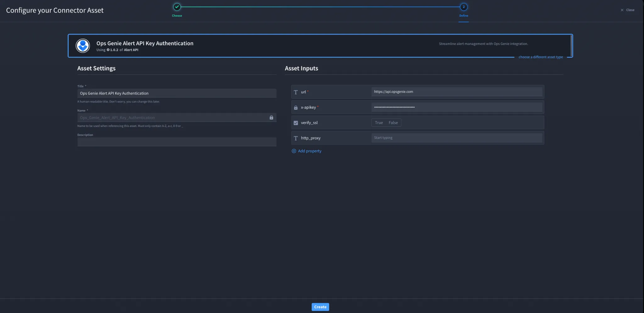The image size is (644, 313).
Task: Click the x-apikey password field
Action: pyautogui.click(x=457, y=107)
